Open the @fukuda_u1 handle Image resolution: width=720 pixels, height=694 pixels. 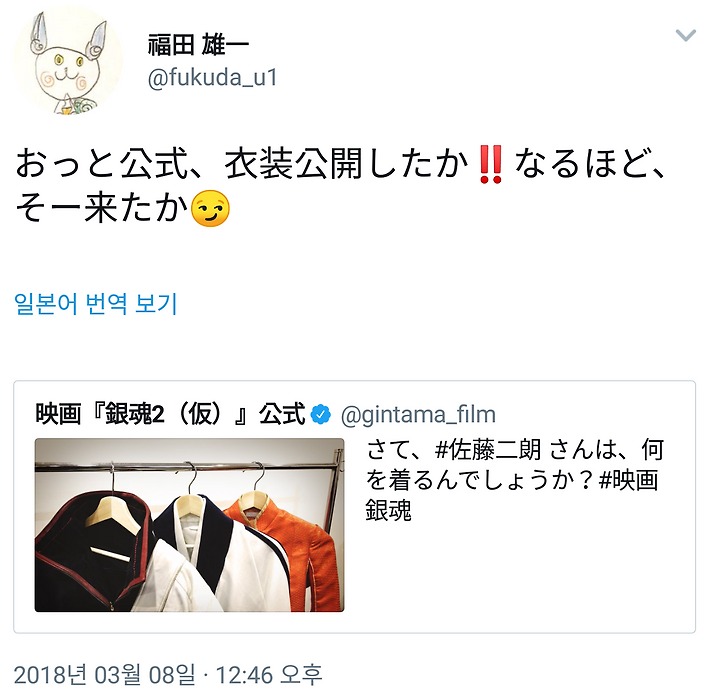[x=213, y=77]
